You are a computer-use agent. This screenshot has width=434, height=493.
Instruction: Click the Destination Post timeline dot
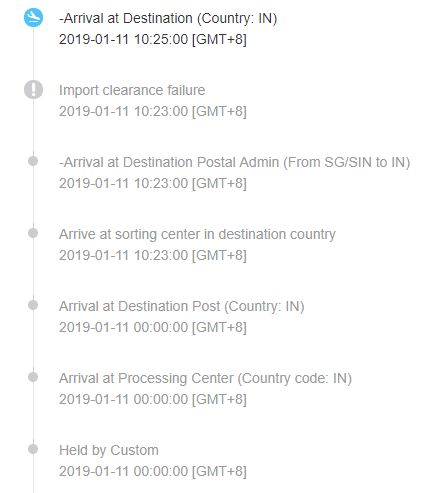[33, 305]
